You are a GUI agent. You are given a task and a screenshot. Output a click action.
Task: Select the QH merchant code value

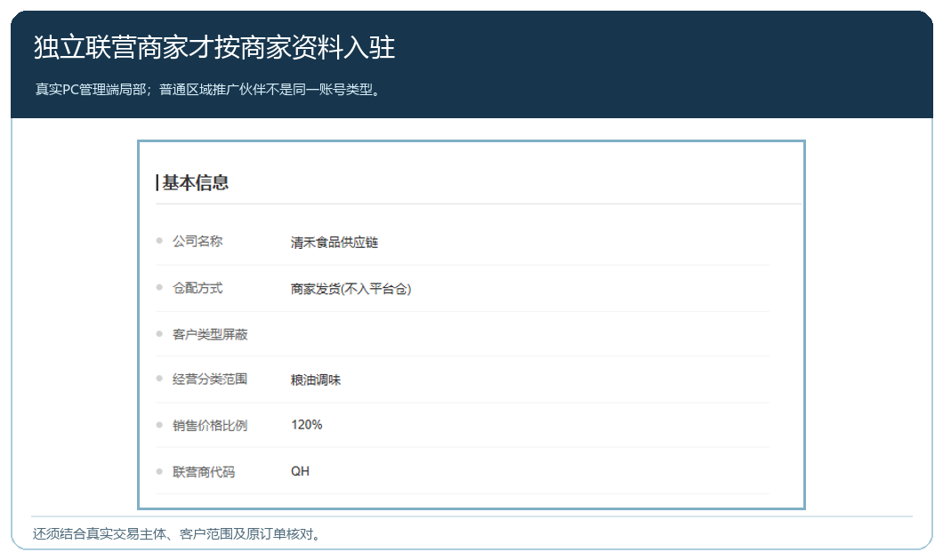pos(300,471)
